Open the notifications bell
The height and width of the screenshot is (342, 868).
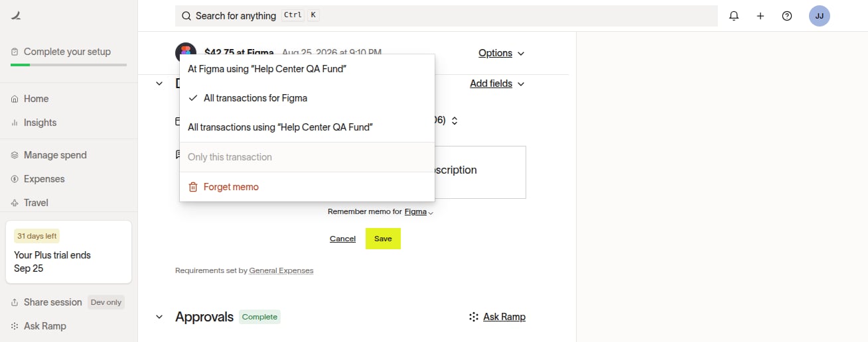pos(734,16)
